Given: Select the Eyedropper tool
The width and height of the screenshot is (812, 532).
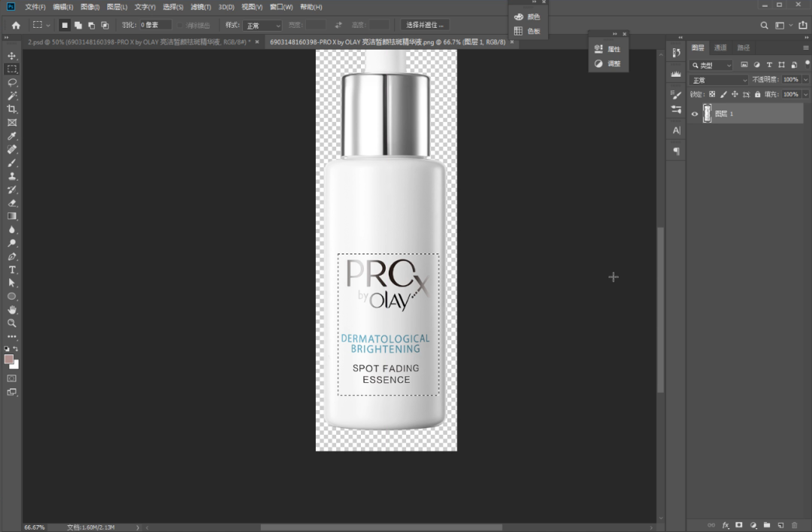Looking at the screenshot, I should (x=12, y=136).
